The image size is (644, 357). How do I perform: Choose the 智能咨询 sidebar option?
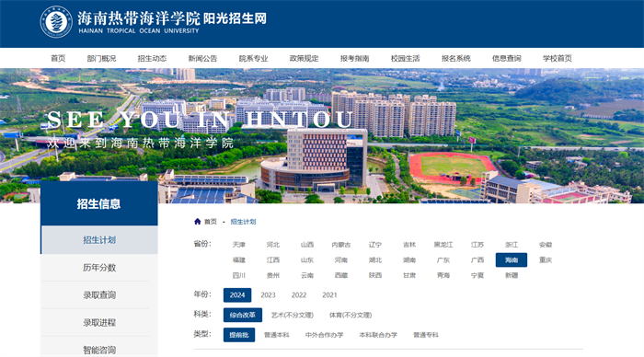(x=99, y=350)
